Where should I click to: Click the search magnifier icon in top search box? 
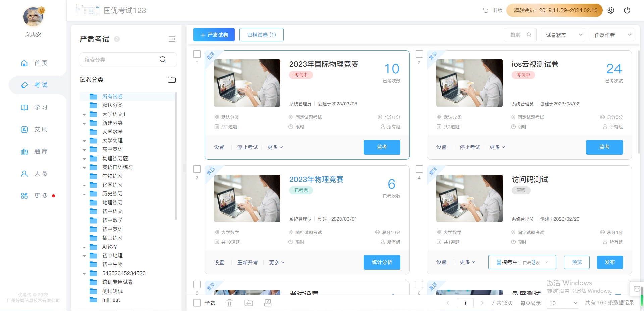pyautogui.click(x=529, y=35)
